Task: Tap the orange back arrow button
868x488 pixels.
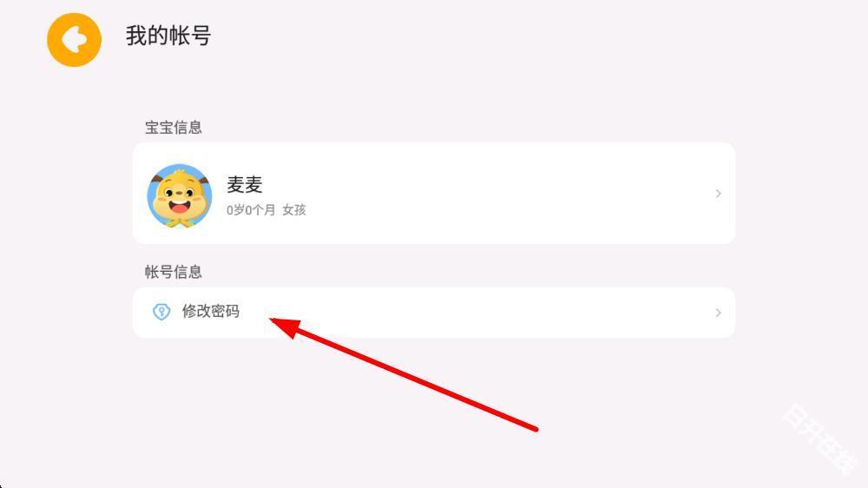Action: click(74, 40)
